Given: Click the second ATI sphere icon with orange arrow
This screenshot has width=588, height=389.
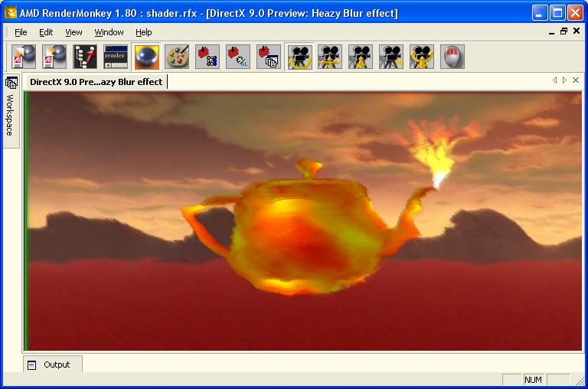Looking at the screenshot, I should (54, 57).
